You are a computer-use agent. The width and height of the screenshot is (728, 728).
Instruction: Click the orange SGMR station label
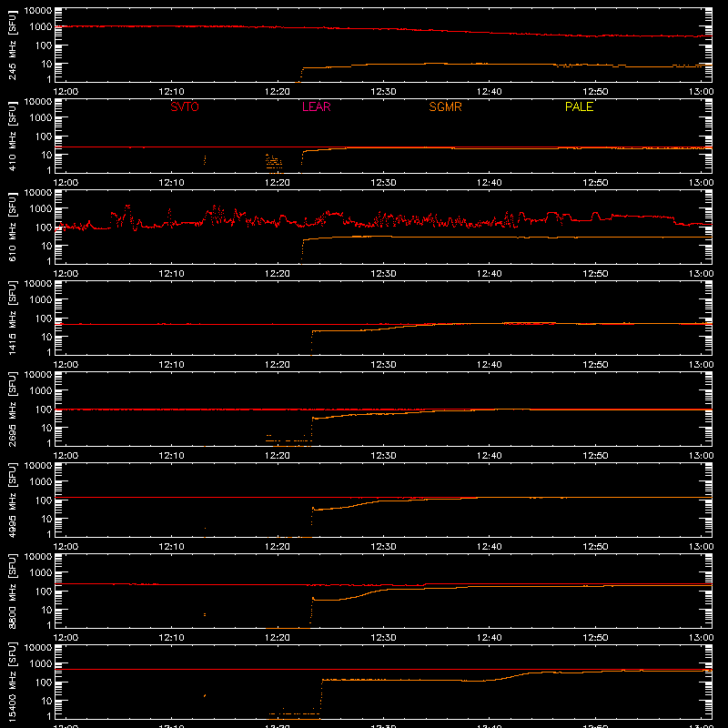(x=445, y=106)
